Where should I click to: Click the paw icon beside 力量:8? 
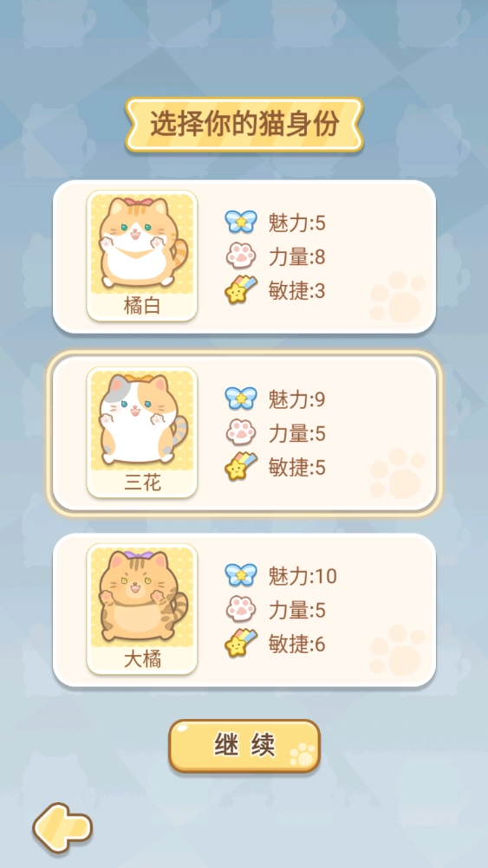241,256
